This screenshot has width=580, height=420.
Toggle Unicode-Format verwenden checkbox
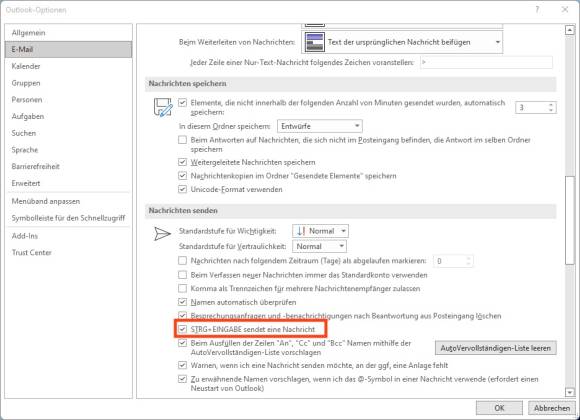(x=182, y=189)
